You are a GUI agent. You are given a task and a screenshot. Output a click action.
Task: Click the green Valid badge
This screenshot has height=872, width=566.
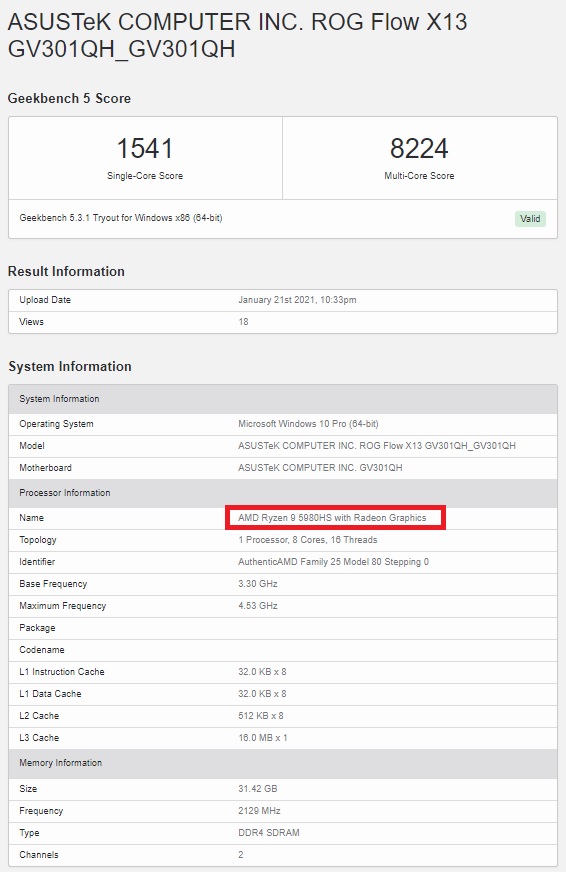click(x=530, y=219)
